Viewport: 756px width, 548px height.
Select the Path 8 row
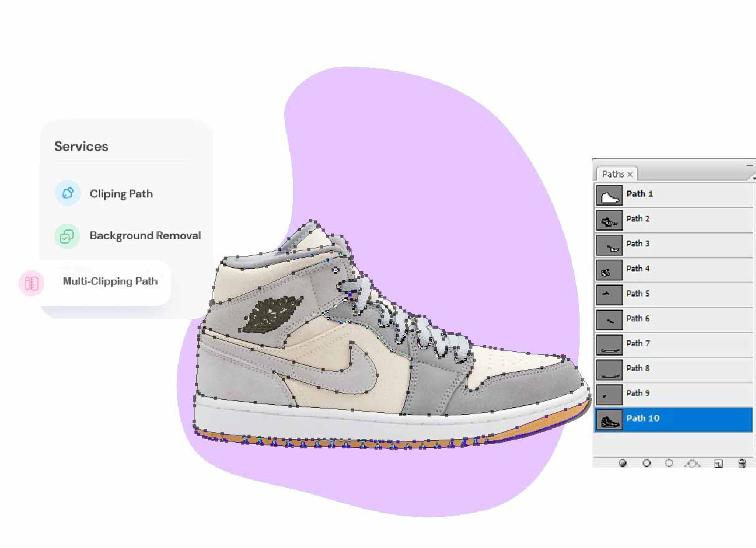[x=673, y=369]
